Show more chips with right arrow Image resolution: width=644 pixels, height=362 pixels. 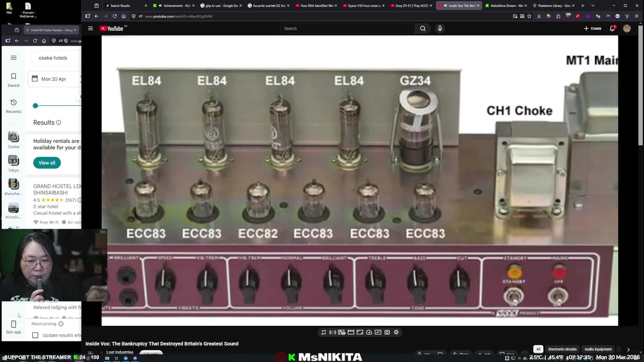pyautogui.click(x=628, y=349)
